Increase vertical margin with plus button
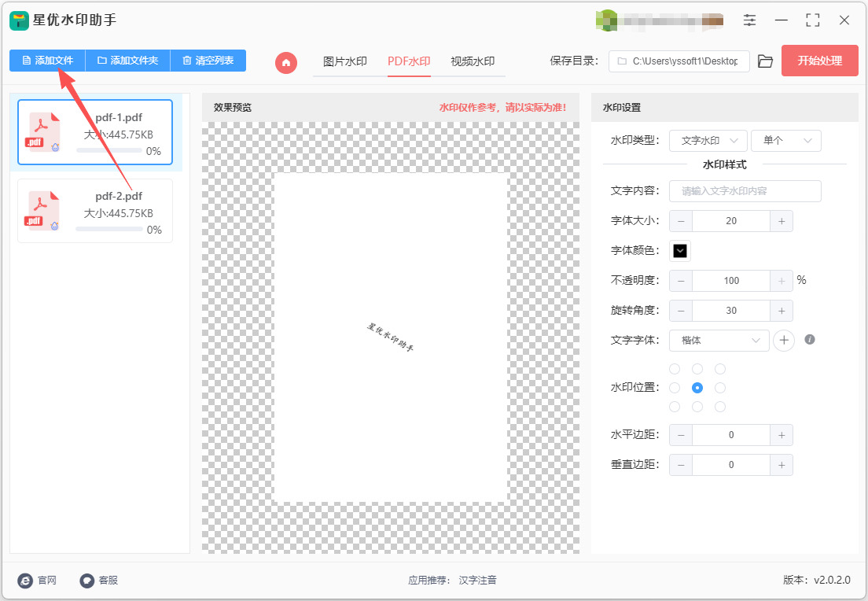 coord(782,465)
